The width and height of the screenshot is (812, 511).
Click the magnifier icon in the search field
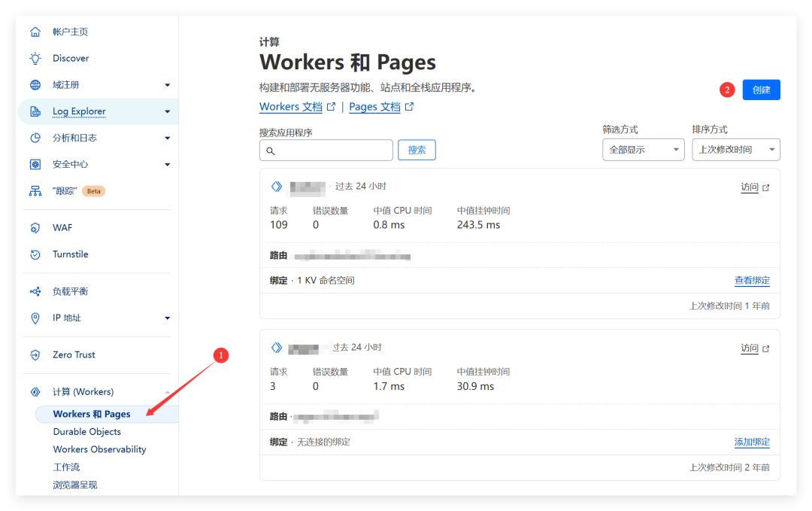pos(271,151)
